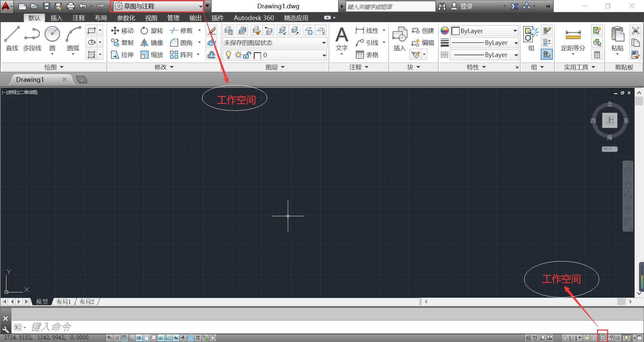Choose the 圆弧 (Arc) tool
Viewport: 644px width, 342px height.
pyautogui.click(x=73, y=40)
